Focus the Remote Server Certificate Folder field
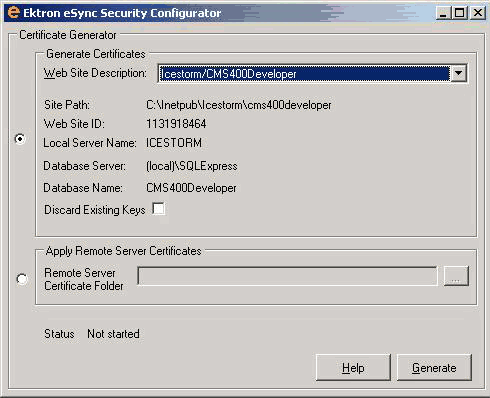 pyautogui.click(x=287, y=276)
